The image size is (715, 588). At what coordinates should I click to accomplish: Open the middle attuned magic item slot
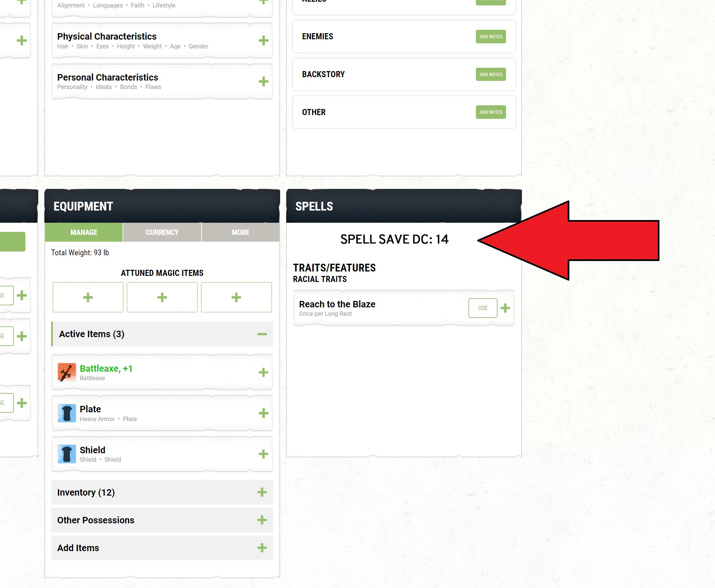(x=162, y=297)
